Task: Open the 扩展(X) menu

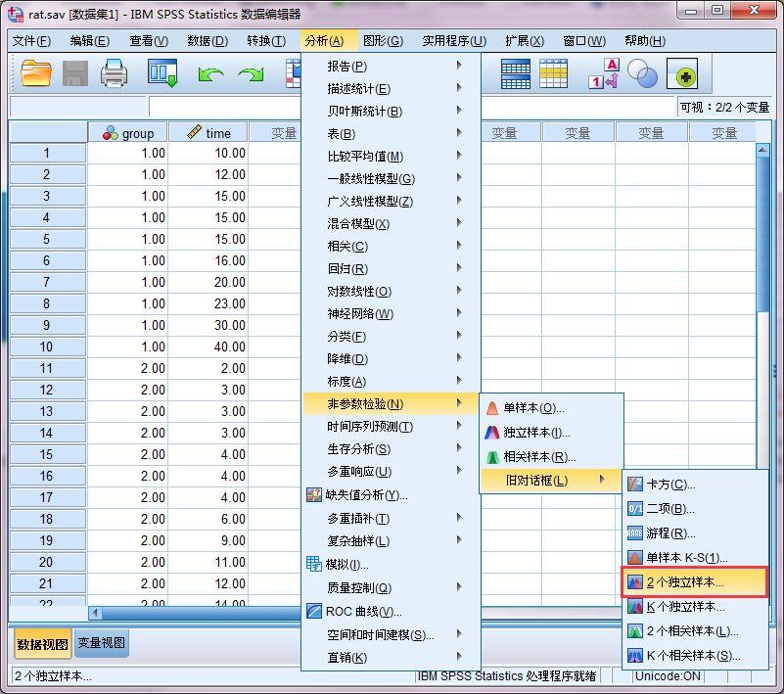Action: pos(525,40)
